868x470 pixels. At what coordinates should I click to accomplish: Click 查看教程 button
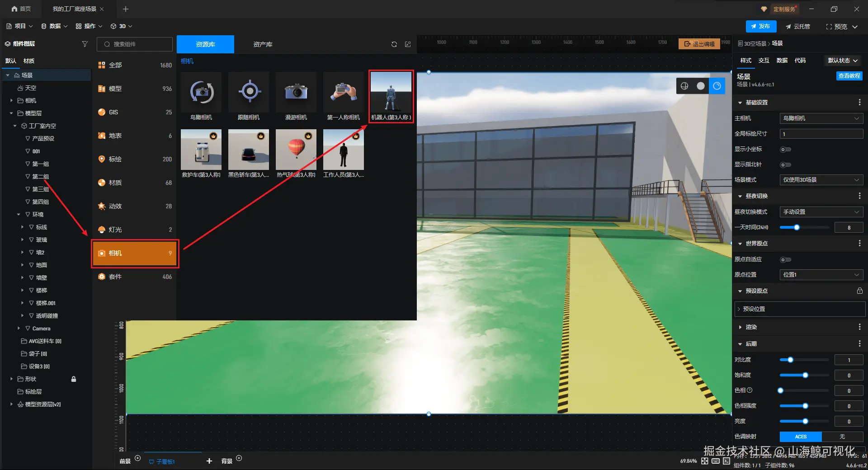pyautogui.click(x=849, y=76)
